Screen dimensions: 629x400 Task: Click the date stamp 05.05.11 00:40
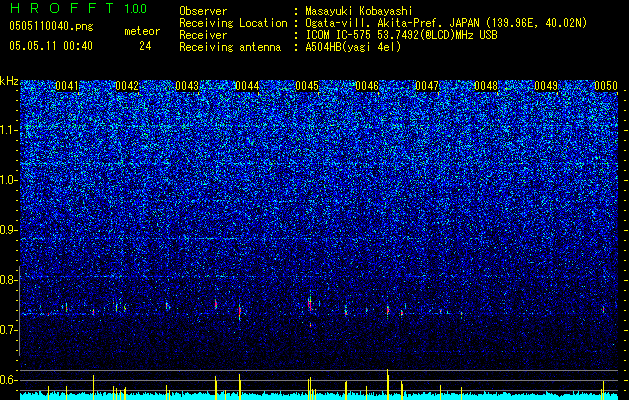pos(51,46)
